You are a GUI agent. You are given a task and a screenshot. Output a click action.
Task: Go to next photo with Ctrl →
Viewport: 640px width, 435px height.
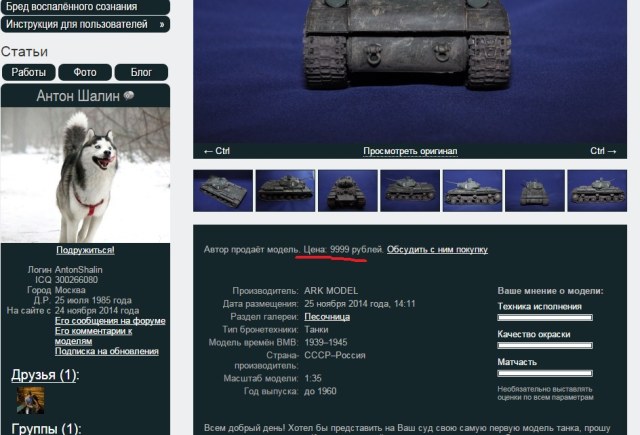point(603,151)
